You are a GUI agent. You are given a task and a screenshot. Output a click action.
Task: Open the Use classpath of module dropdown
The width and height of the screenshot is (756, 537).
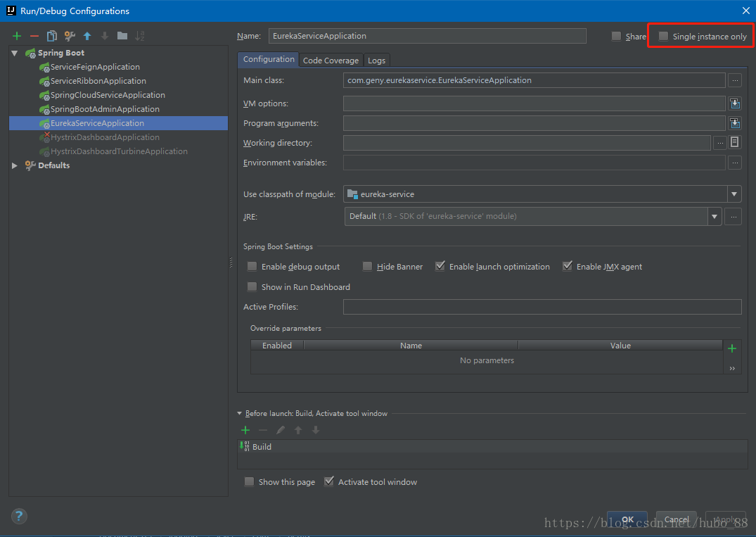pos(734,194)
